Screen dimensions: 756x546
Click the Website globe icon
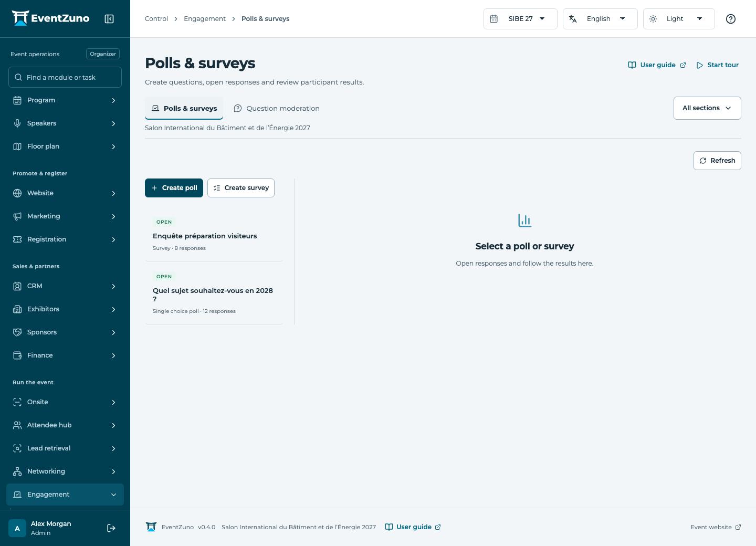(x=17, y=193)
